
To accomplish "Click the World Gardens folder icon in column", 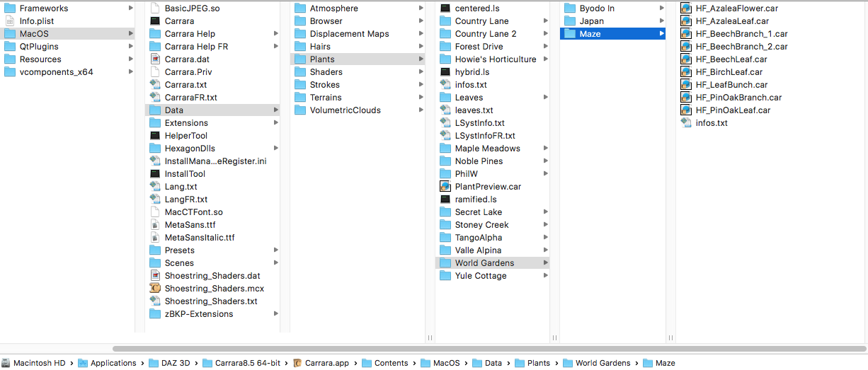I will [445, 263].
